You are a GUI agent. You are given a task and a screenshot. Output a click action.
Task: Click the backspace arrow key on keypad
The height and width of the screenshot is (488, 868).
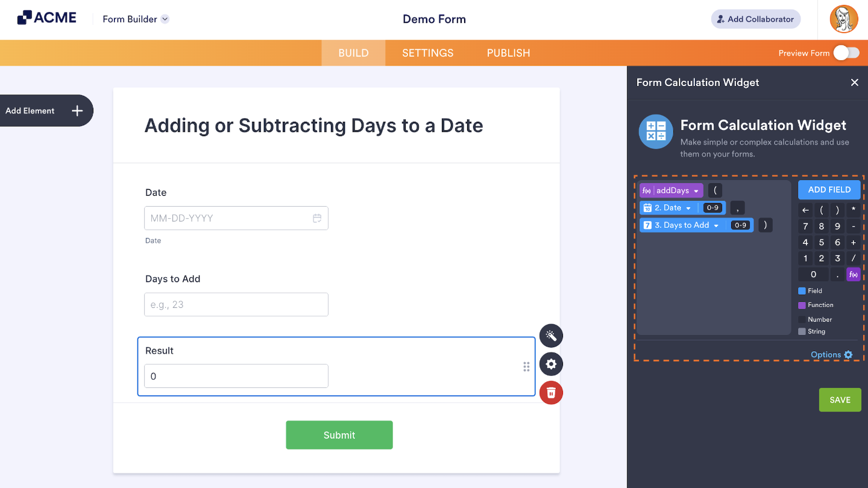(x=805, y=210)
